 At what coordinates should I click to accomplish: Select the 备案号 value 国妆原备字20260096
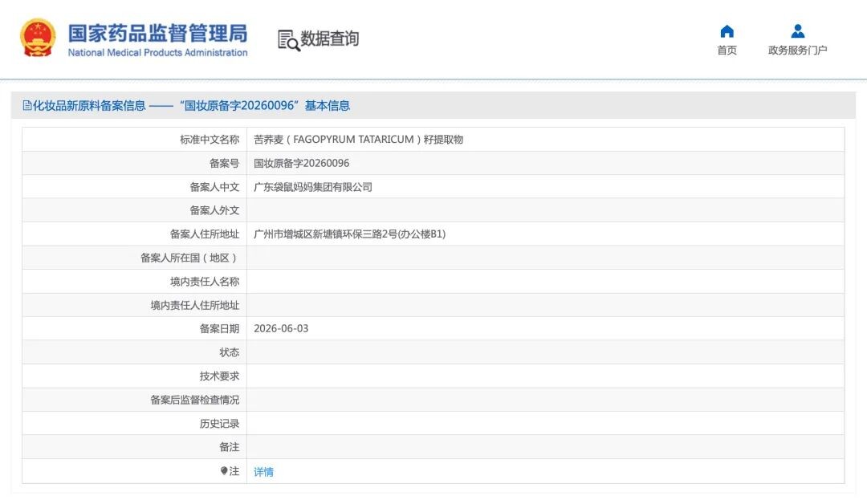[301, 163]
